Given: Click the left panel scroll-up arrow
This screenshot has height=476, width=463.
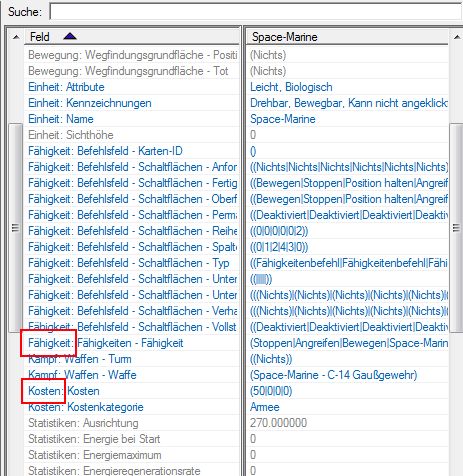Looking at the screenshot, I should (16, 37).
